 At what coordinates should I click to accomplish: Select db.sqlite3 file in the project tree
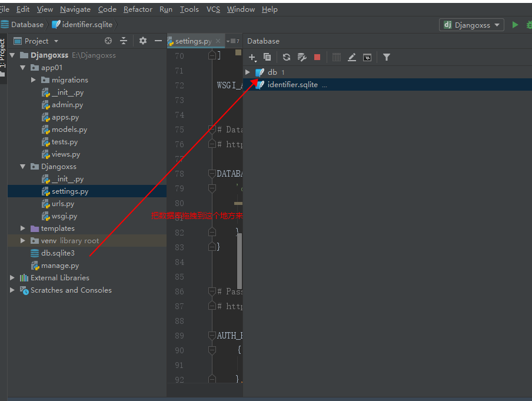pyautogui.click(x=58, y=253)
